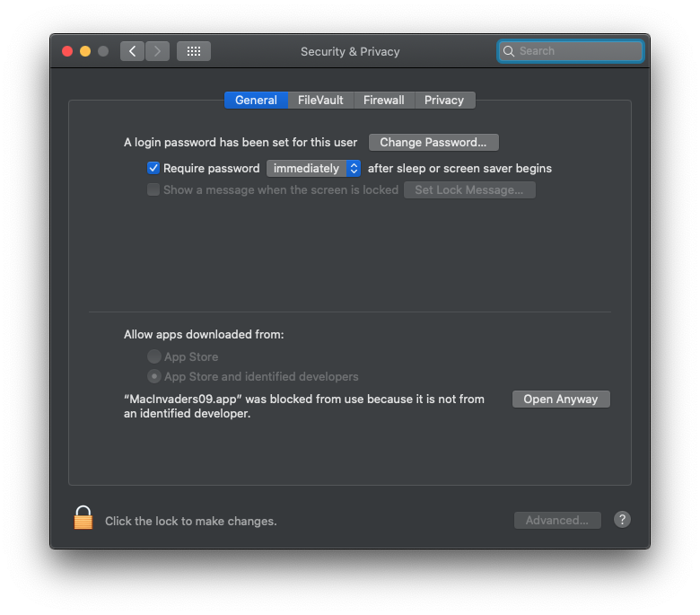Viewport: 700px width, 615px height.
Task: Show all preferences grid icon
Action: 194,51
